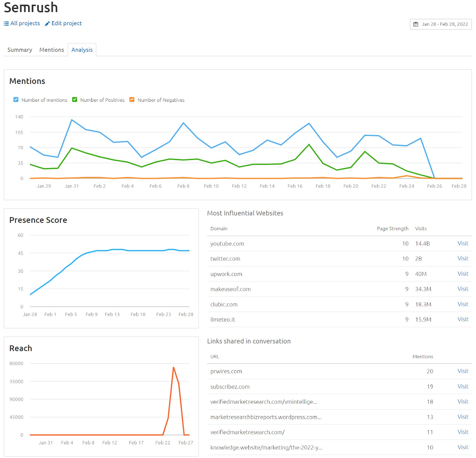Click the calendar icon in the date range selector

[416, 24]
